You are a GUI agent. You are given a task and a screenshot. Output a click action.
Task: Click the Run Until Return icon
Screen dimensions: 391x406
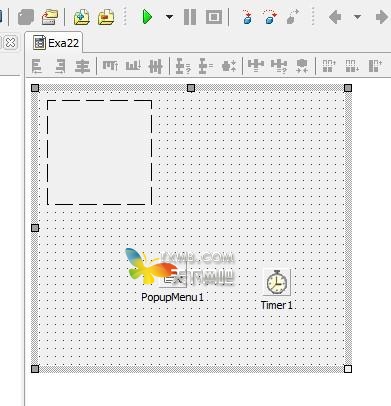[292, 17]
